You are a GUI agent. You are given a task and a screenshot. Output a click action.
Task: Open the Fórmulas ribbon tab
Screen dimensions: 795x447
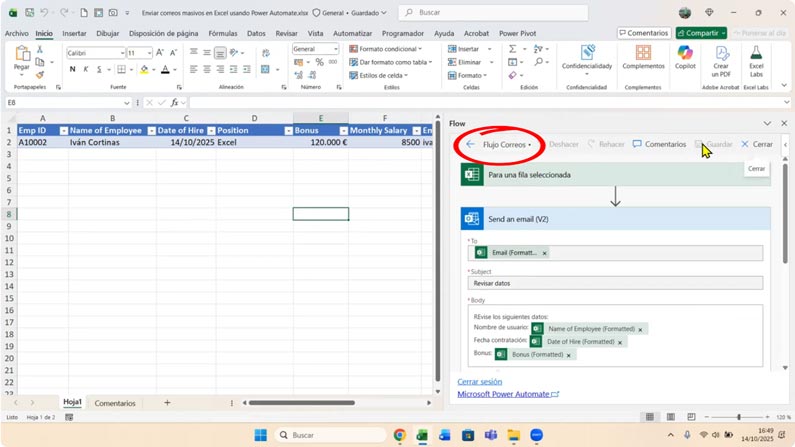pos(222,33)
